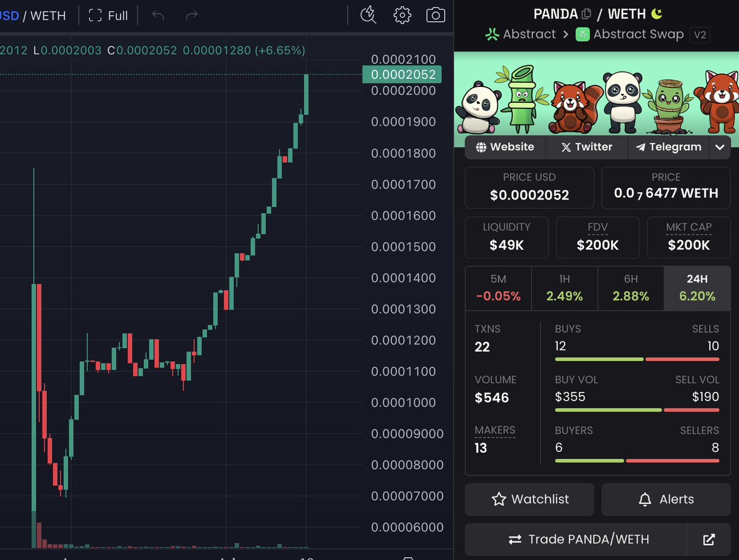The width and height of the screenshot is (739, 560).
Task: Open the token Website link
Action: click(505, 147)
